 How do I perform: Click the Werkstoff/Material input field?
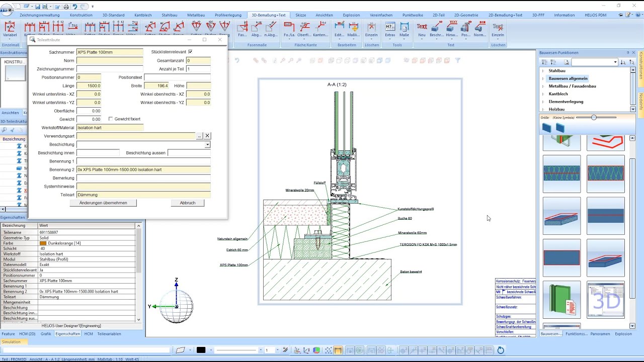(x=110, y=128)
